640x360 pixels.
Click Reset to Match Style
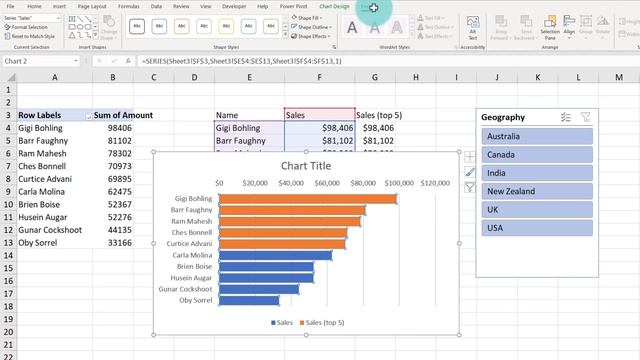click(29, 36)
